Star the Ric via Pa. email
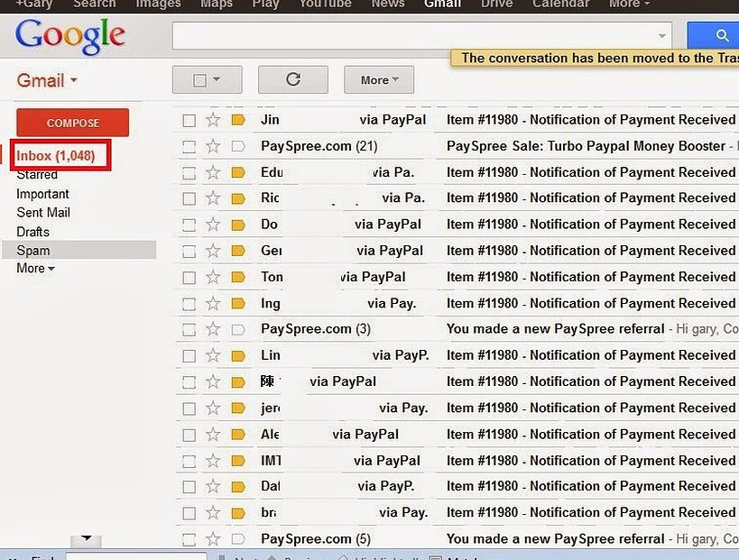 pyautogui.click(x=213, y=198)
